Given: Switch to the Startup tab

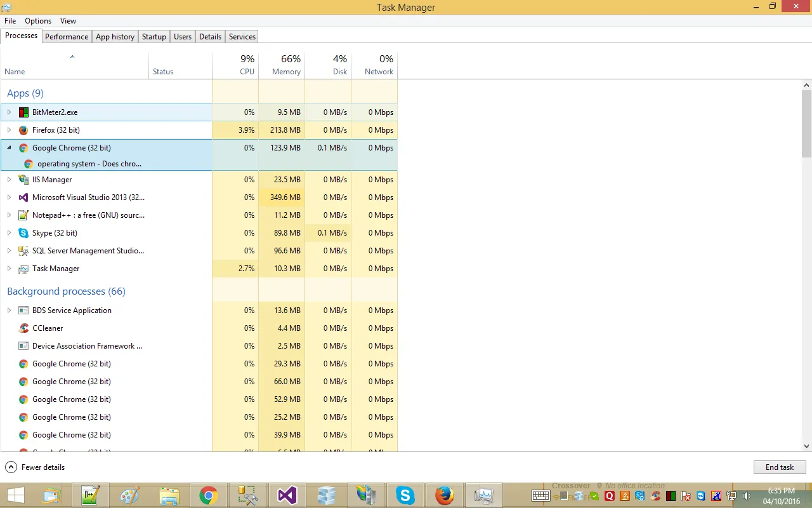Looking at the screenshot, I should point(154,37).
